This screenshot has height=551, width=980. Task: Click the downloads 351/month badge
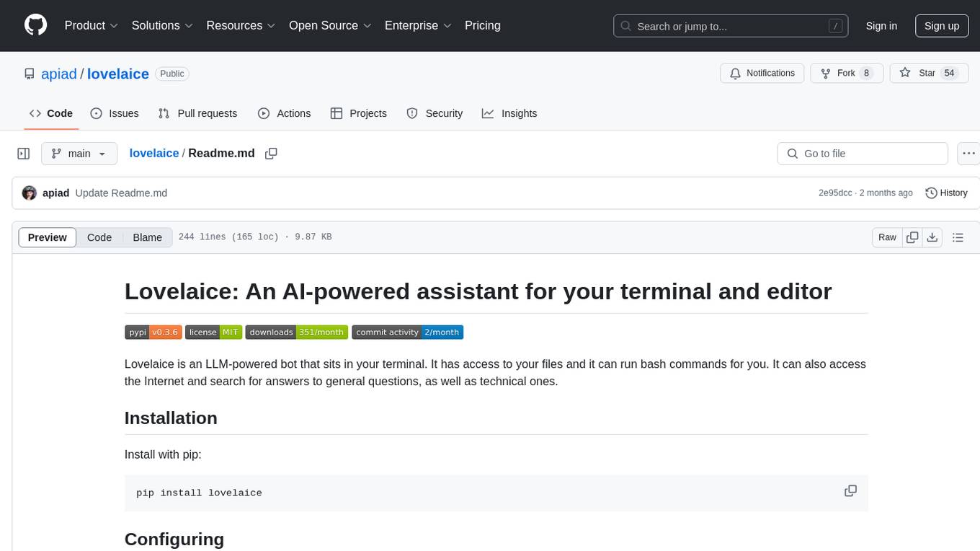pyautogui.click(x=297, y=332)
